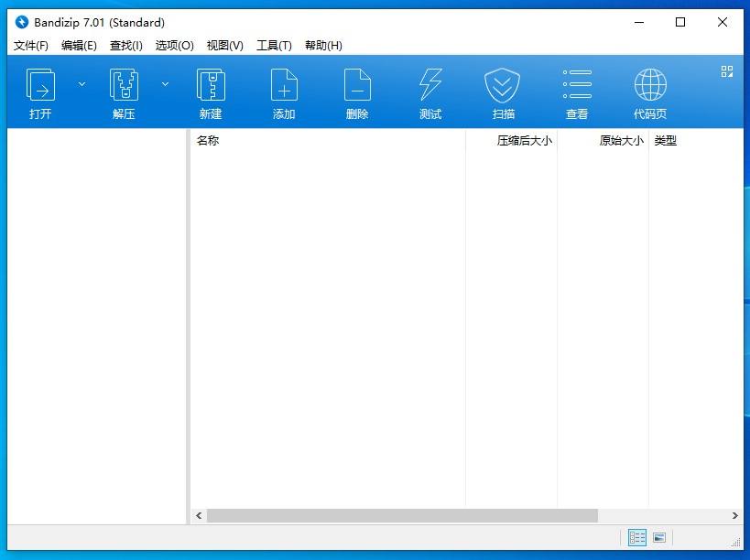Open the 工具(T) menu
The image size is (750, 560).
[x=274, y=46]
